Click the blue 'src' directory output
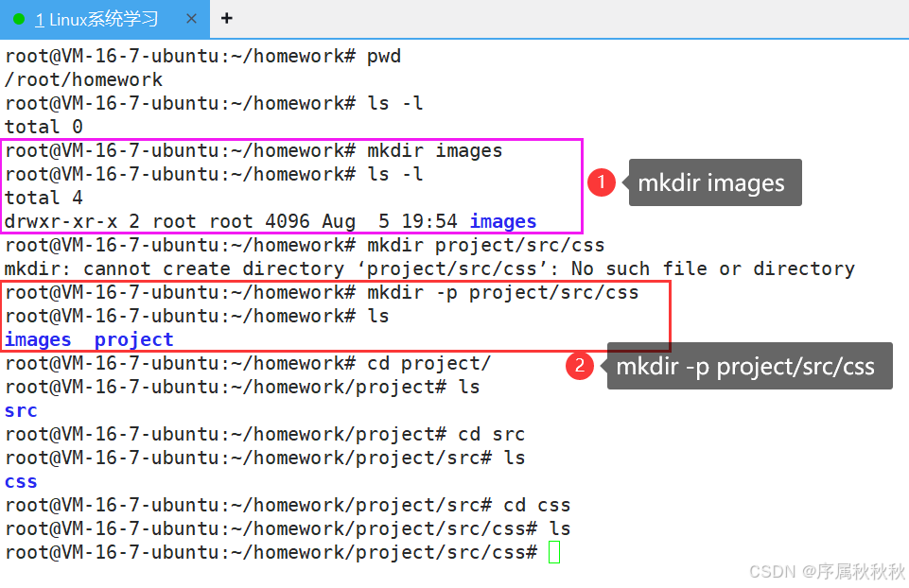Screen dimensions: 909x588 point(21,410)
